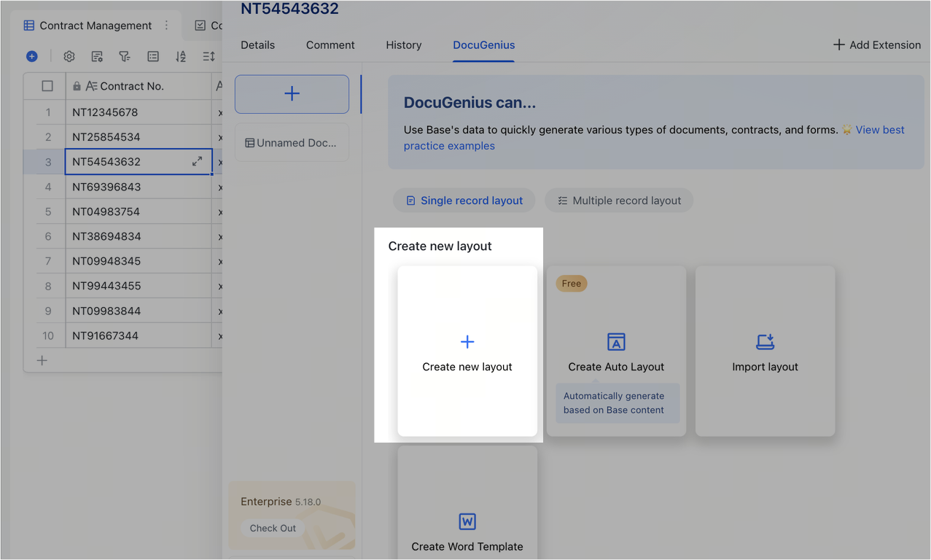Click the form settings icon in toolbar

click(97, 55)
